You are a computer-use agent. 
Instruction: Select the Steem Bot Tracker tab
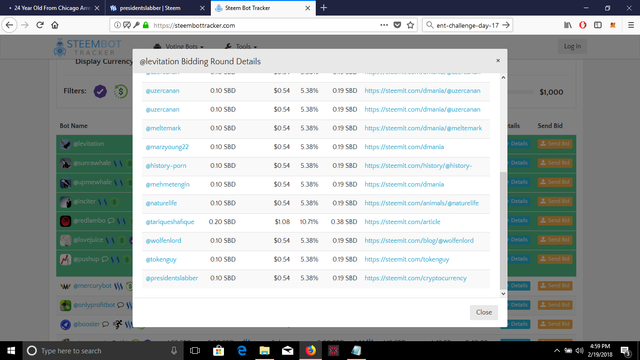263,8
